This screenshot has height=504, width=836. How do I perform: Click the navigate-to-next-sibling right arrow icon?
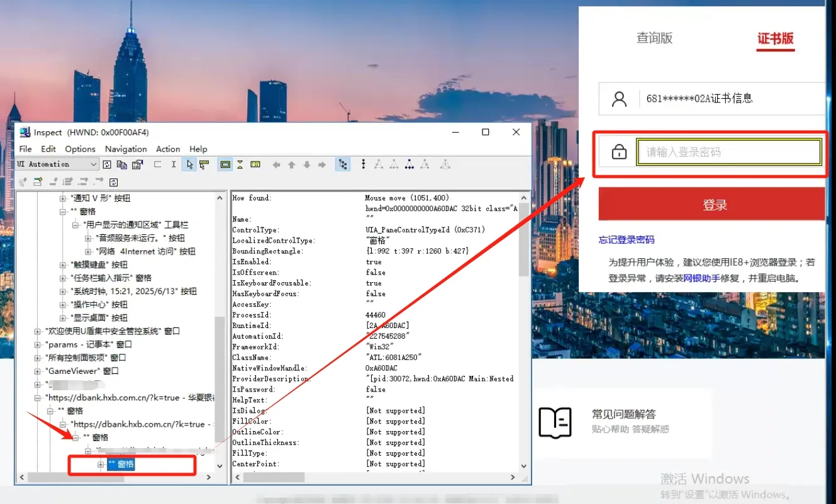pos(322,165)
